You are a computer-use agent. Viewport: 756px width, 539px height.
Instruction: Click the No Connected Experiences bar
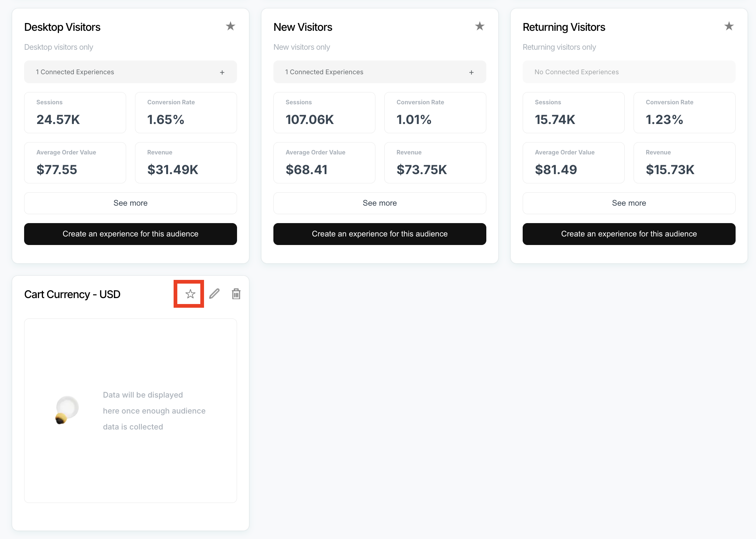pyautogui.click(x=629, y=72)
